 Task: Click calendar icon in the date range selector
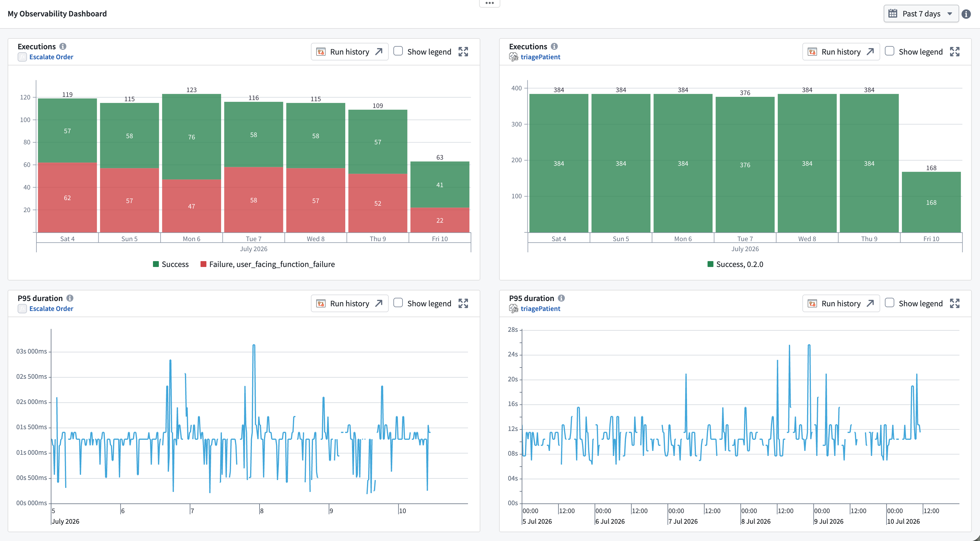tap(893, 14)
